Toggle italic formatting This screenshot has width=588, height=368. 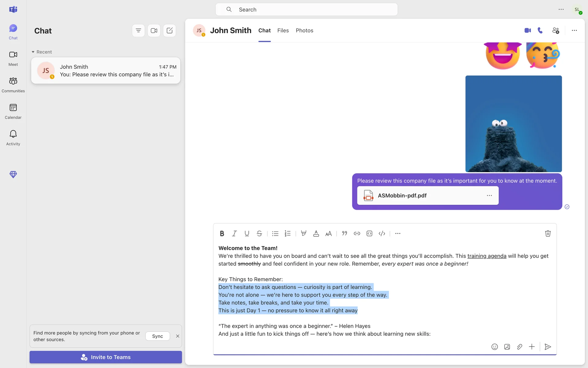(234, 233)
